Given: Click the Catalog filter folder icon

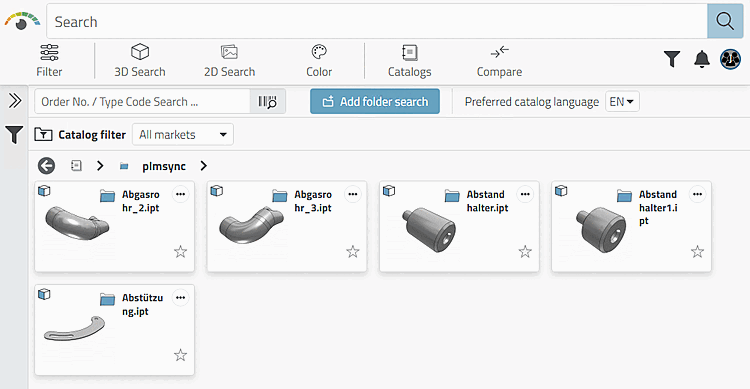Looking at the screenshot, I should (44, 134).
